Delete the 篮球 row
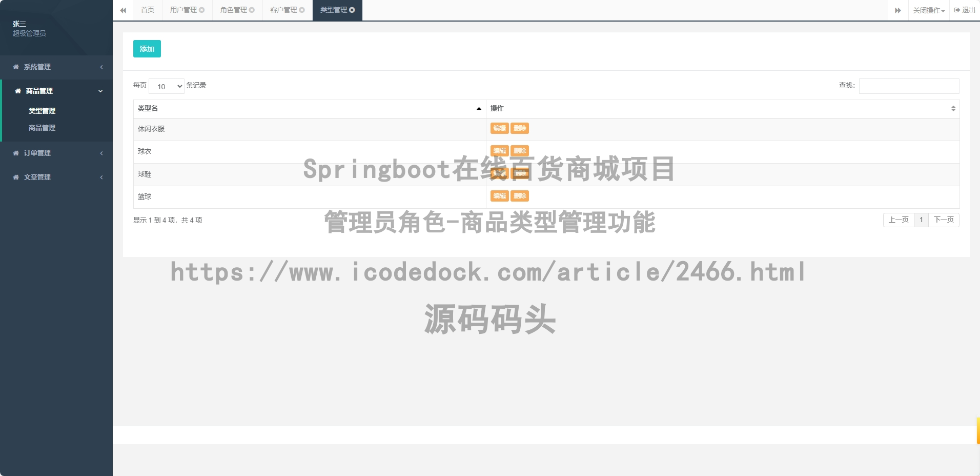980x476 pixels. [x=520, y=196]
